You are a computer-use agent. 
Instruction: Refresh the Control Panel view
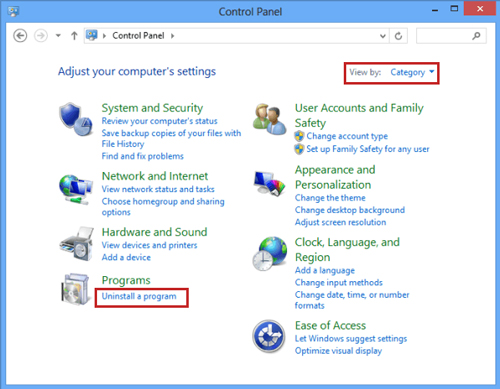pyautogui.click(x=398, y=36)
